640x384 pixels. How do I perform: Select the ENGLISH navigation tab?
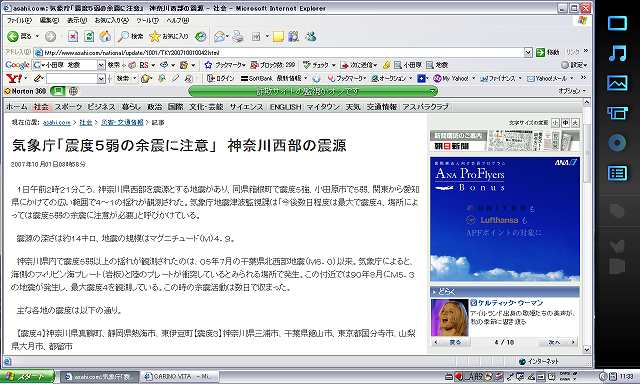(285, 107)
